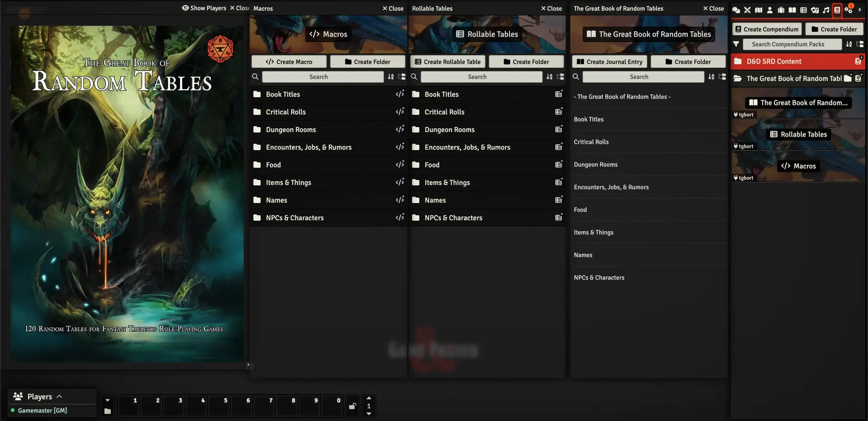Go to next hotbar page up arrow
The height and width of the screenshot is (421, 868).
pos(369,398)
